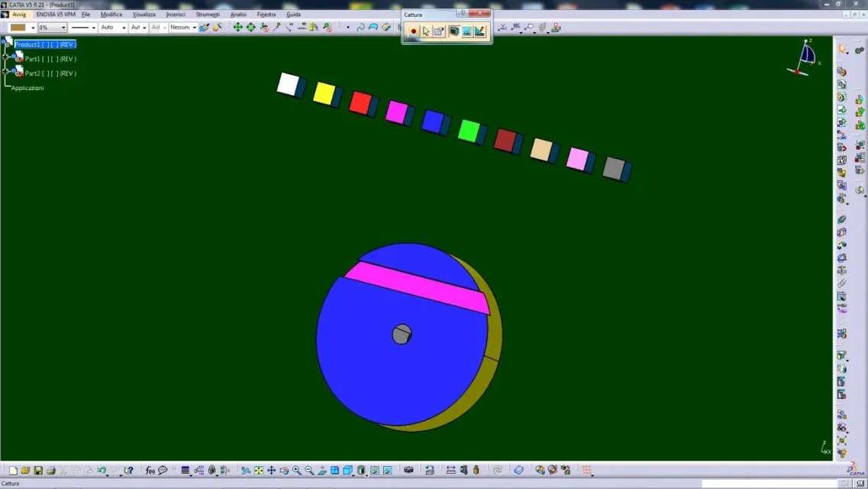Click the Zoom In magnifier icon
This screenshot has height=489, width=868.
296,471
